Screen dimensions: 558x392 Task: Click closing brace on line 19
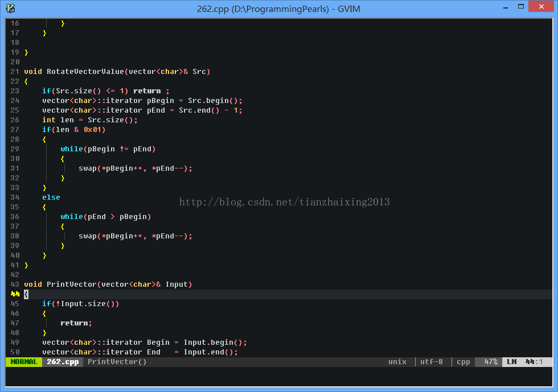26,52
